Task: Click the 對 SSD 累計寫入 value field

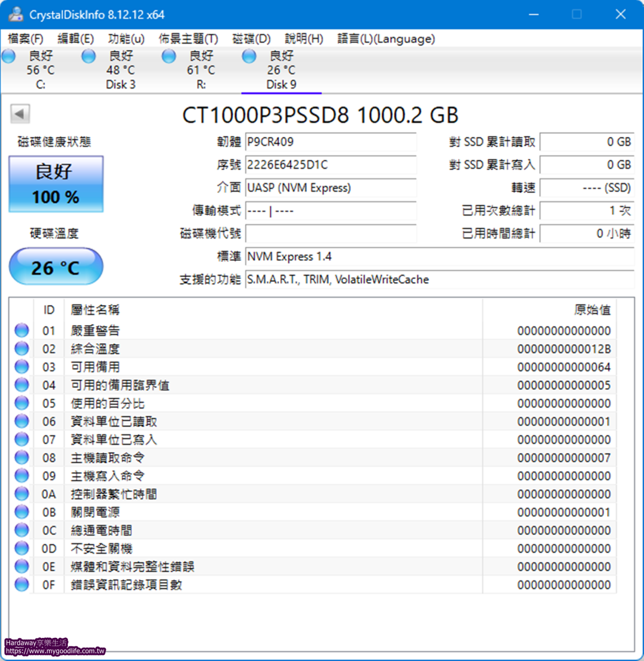Action: coord(587,165)
